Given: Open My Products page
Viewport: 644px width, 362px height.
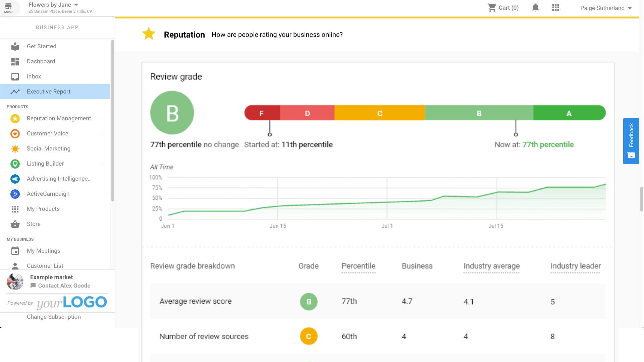Looking at the screenshot, I should pos(55,209).
